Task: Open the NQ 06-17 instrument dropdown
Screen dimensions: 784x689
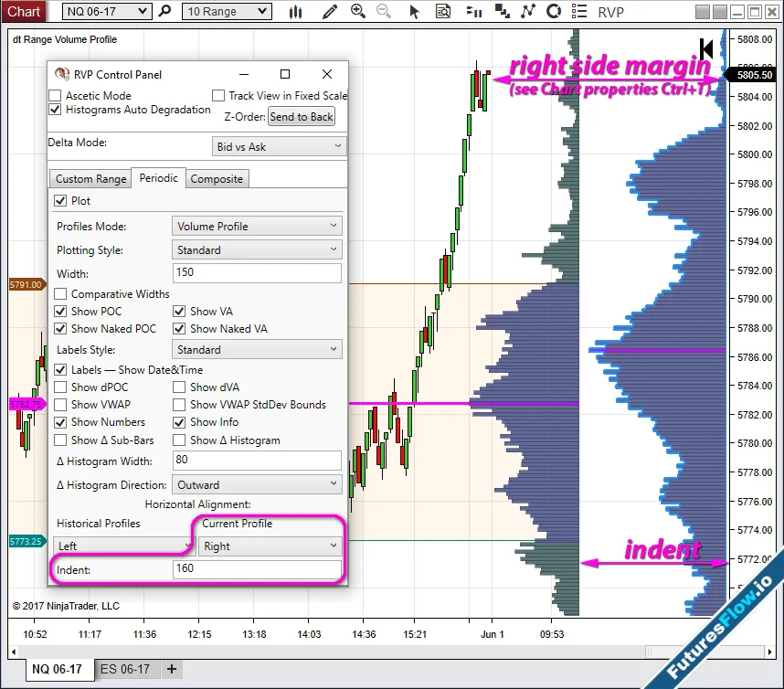Action: [x=107, y=12]
